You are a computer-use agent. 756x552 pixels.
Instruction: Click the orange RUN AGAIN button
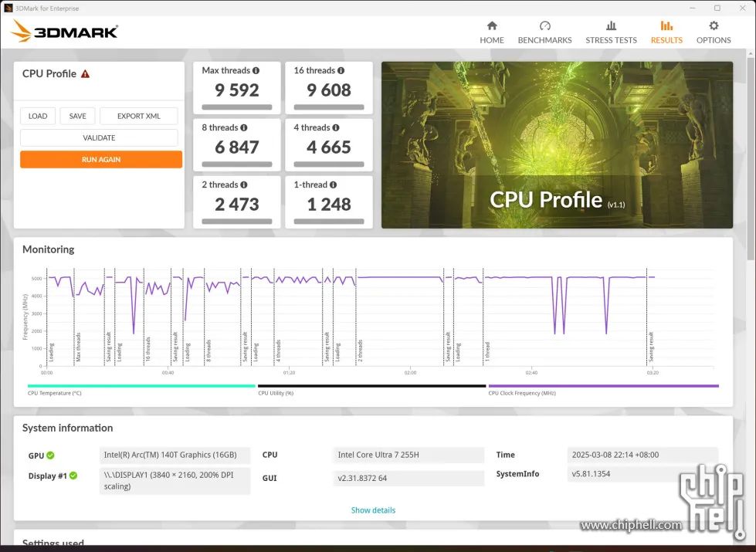pos(101,160)
